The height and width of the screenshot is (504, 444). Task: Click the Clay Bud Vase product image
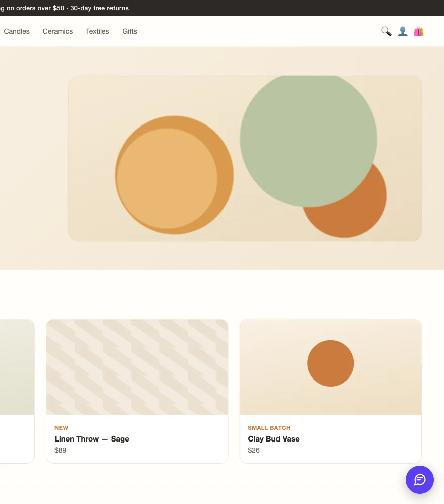[330, 367]
